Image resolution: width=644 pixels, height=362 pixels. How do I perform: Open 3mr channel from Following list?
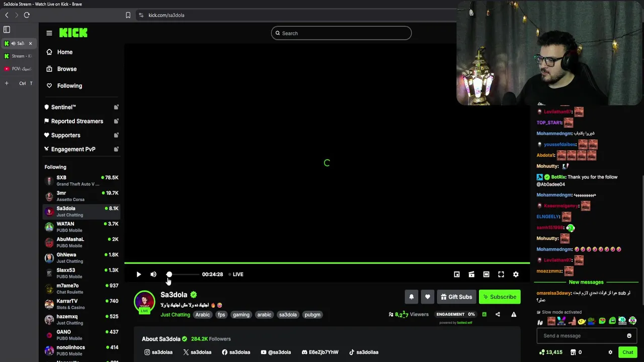point(82,196)
